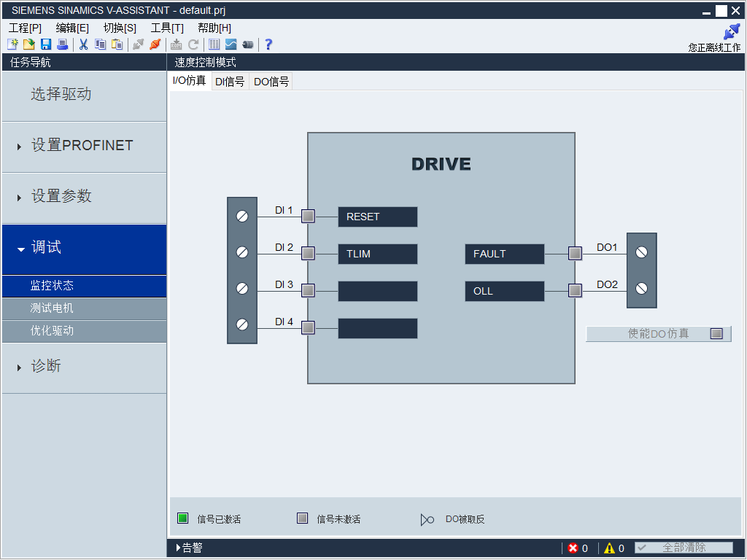Click the OLL output signal box

pyautogui.click(x=505, y=291)
